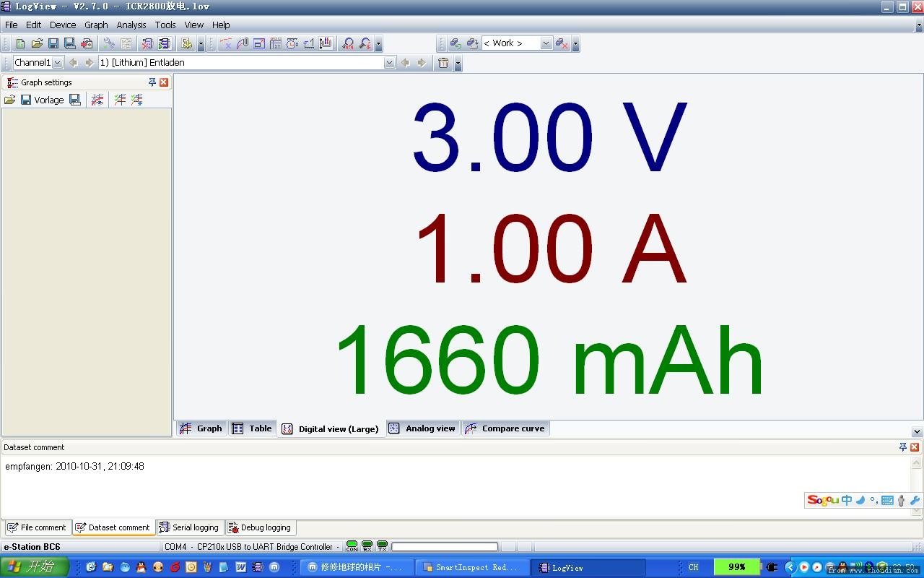Open the Help menu

221,25
